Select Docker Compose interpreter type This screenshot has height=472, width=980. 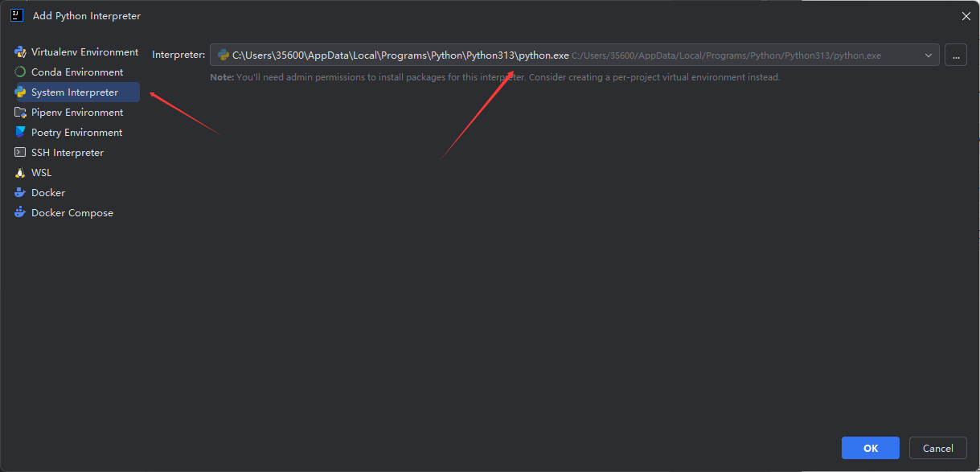(x=77, y=213)
